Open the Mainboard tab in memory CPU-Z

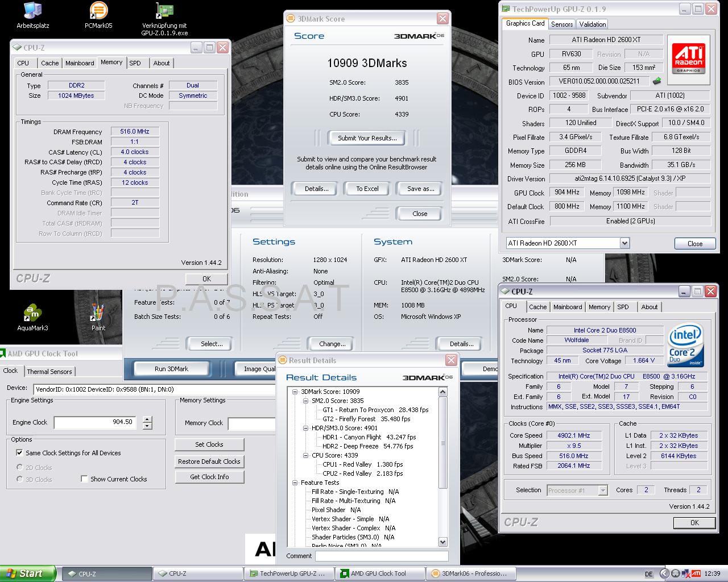(80, 63)
